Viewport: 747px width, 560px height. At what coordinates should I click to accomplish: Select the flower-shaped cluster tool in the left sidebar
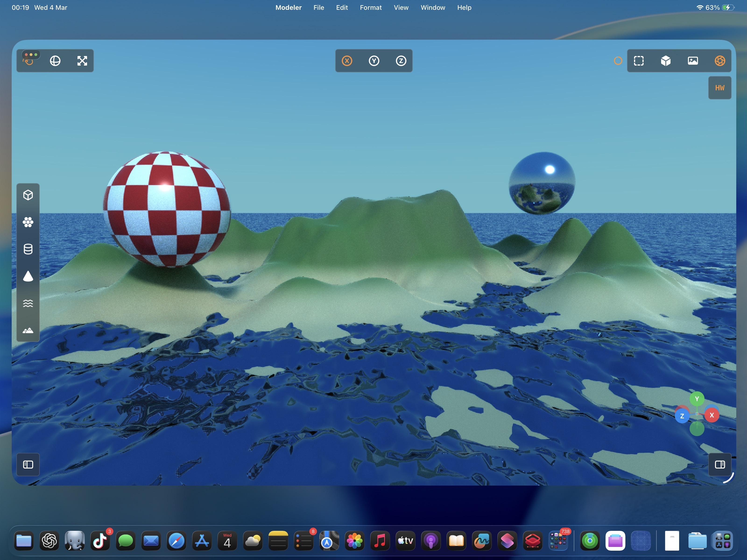pyautogui.click(x=28, y=222)
